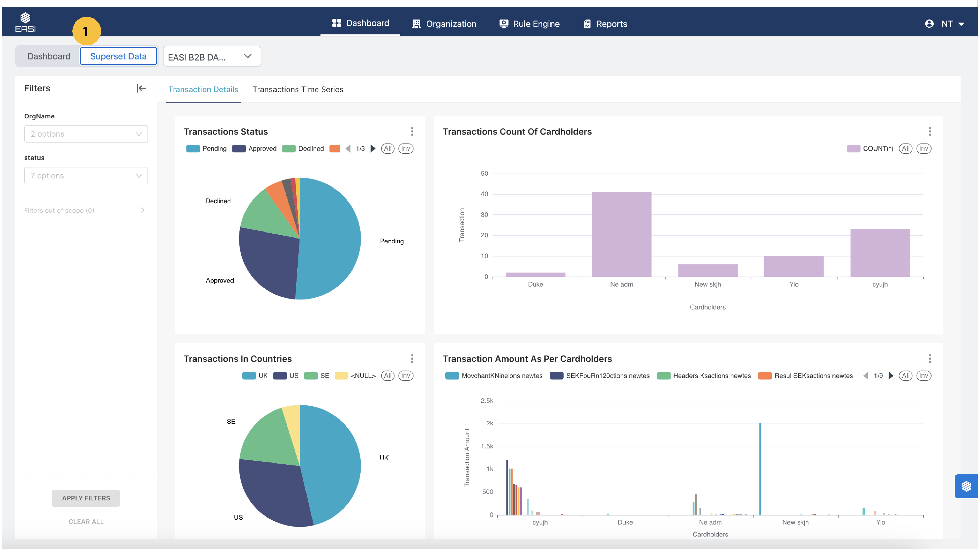This screenshot has height=551, width=980.
Task: Open the status filter dropdown
Action: [86, 176]
